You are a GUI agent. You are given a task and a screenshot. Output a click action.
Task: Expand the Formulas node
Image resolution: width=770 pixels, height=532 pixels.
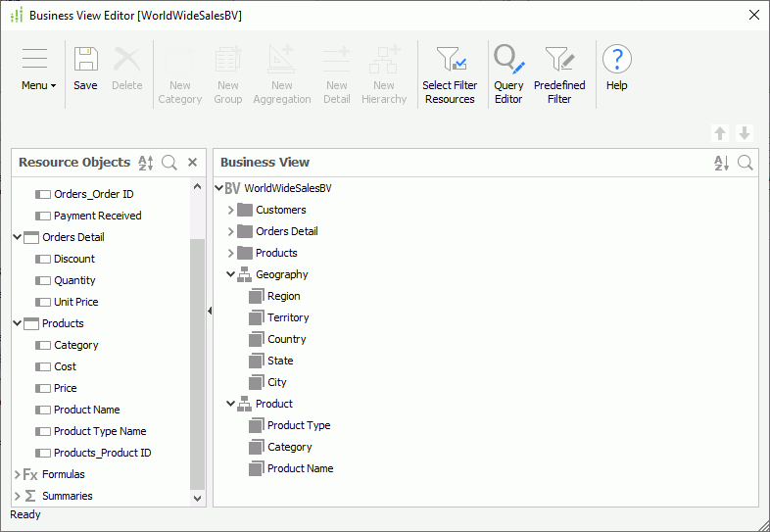click(18, 474)
